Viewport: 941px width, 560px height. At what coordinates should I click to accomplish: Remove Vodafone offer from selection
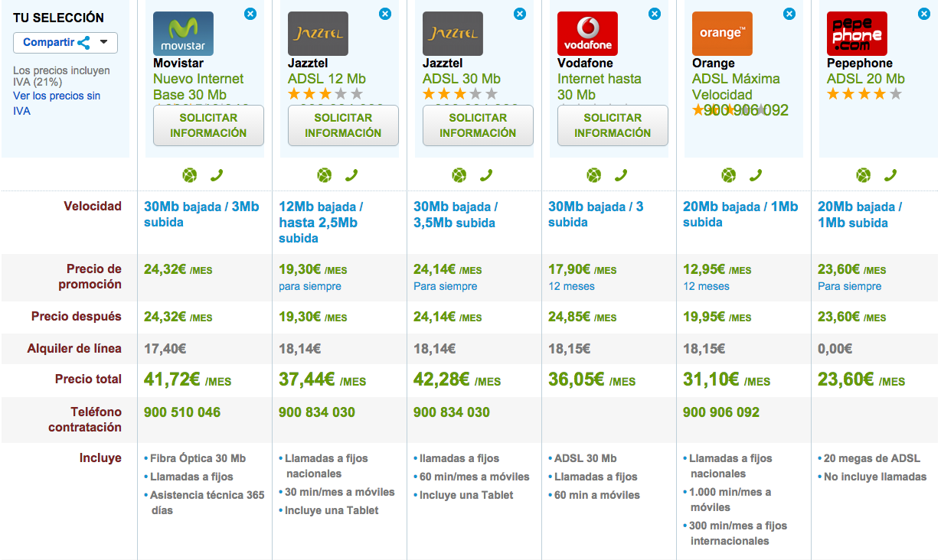pos(655,14)
